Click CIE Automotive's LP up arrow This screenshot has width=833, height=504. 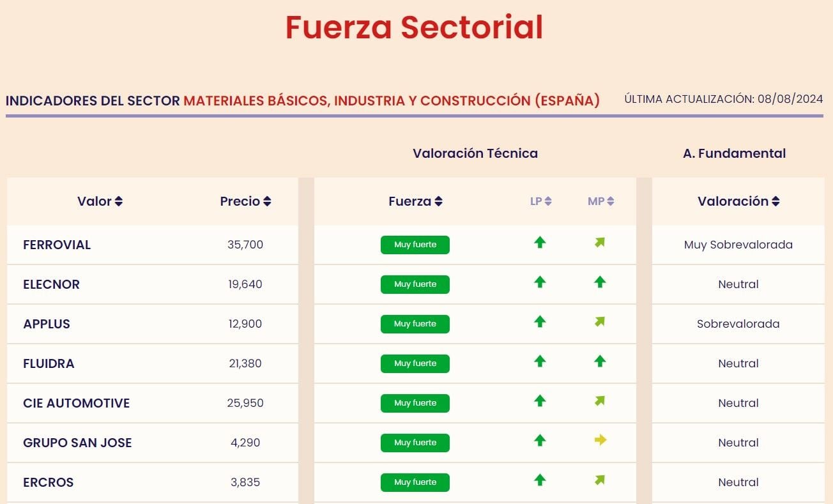[540, 401]
